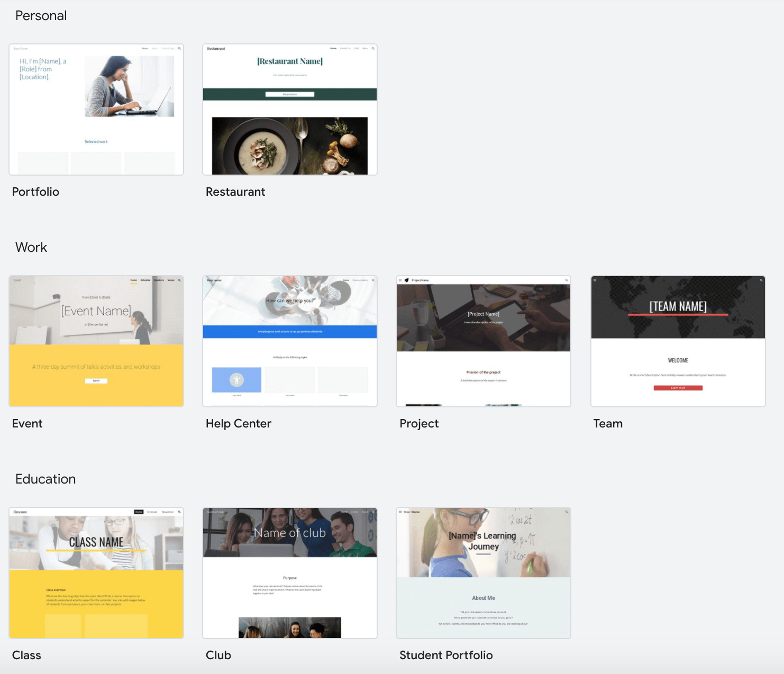Open the Class template thumbnail
Viewport: 784px width, 674px height.
[x=96, y=573]
